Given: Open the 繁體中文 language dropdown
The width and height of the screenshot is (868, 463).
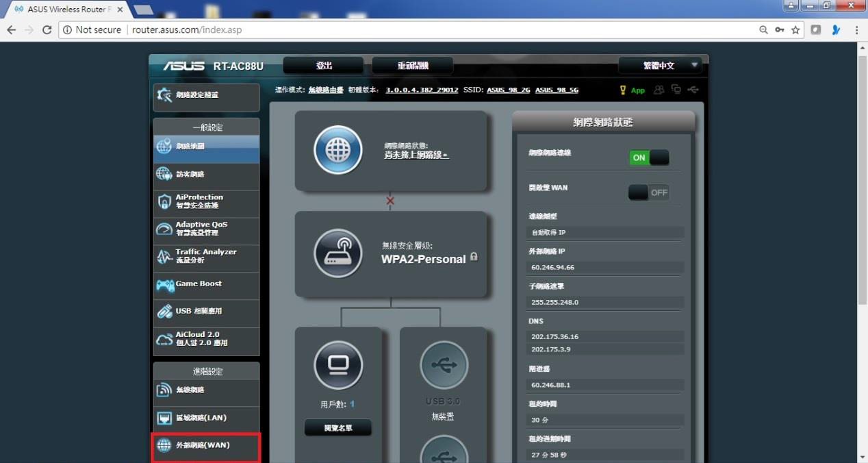Looking at the screenshot, I should pos(660,66).
